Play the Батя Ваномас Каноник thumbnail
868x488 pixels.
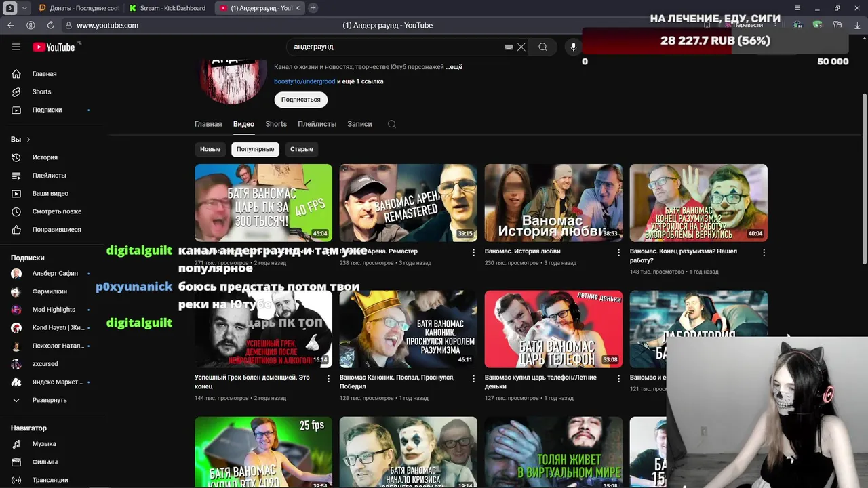(x=408, y=329)
